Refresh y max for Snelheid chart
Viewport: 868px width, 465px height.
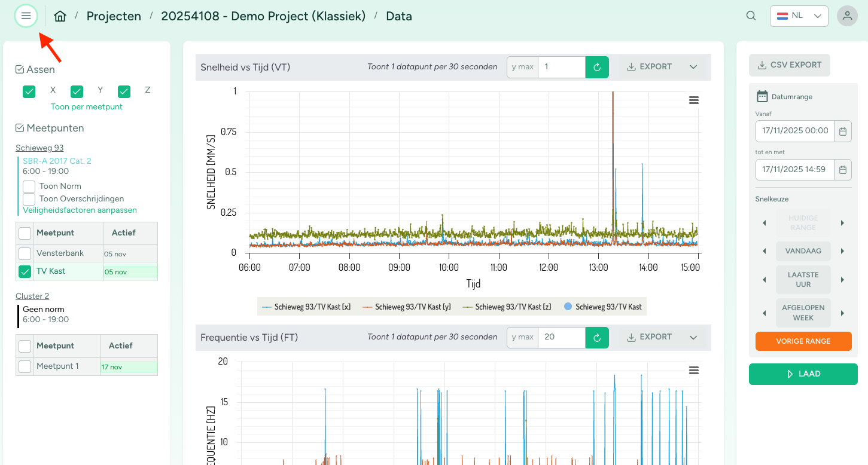click(x=597, y=67)
